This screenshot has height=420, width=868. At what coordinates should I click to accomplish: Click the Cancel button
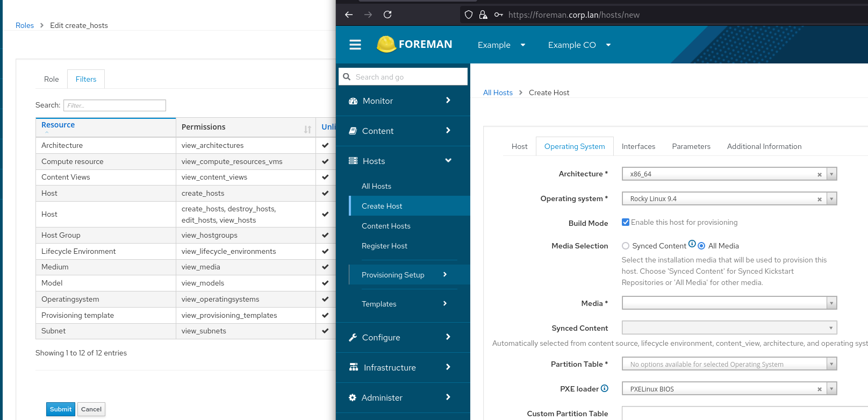91,409
